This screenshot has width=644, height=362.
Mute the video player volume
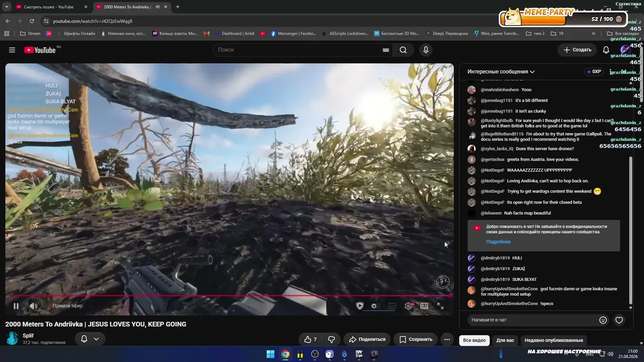(x=33, y=306)
